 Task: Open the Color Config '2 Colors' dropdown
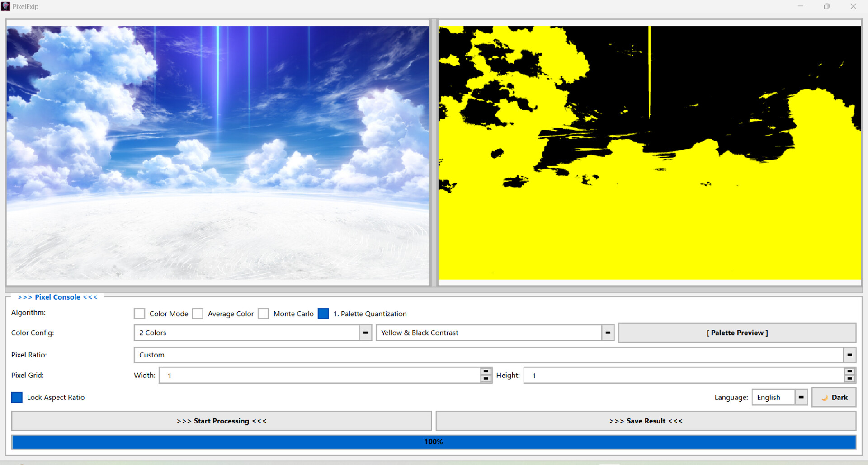[x=249, y=333]
